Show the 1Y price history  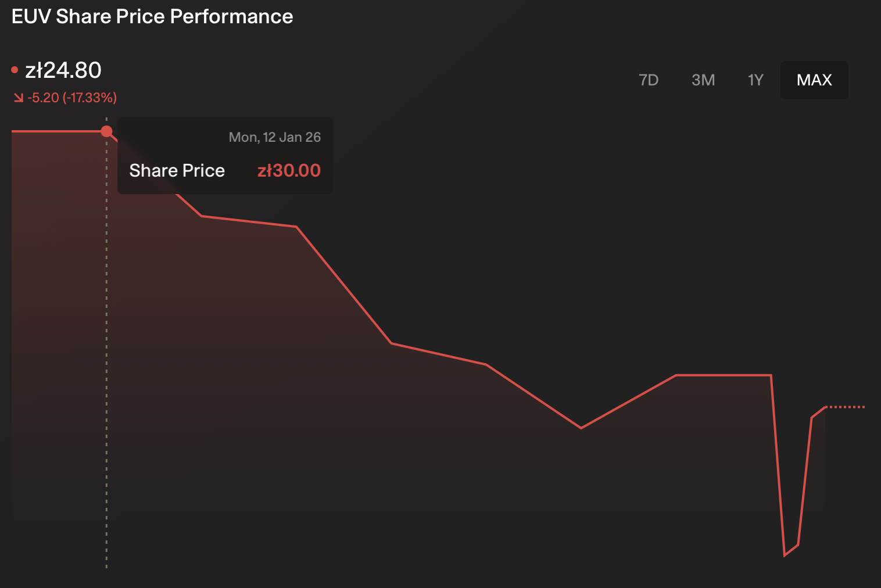coord(755,80)
